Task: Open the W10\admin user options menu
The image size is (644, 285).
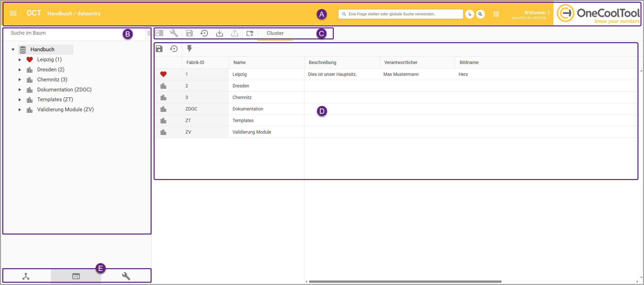Action: [549, 13]
